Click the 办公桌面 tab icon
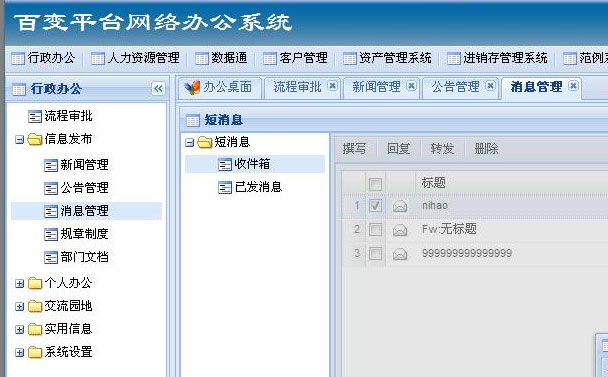This screenshot has width=608, height=377. (x=192, y=88)
